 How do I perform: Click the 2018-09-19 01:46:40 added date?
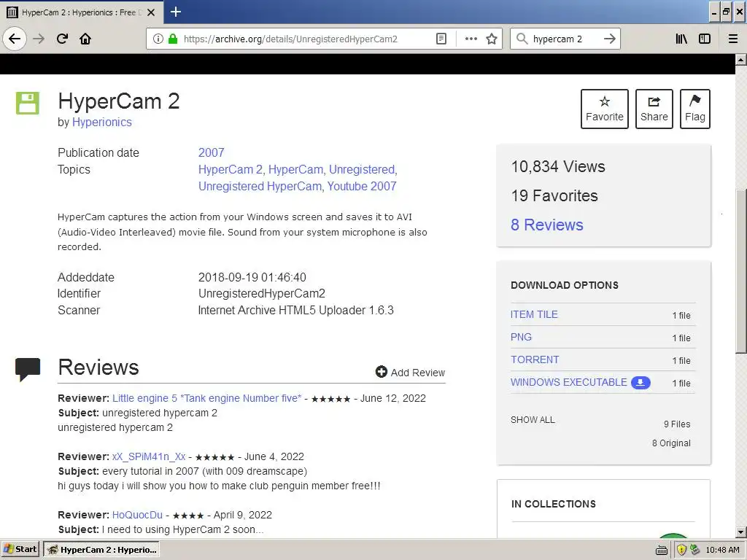(252, 277)
